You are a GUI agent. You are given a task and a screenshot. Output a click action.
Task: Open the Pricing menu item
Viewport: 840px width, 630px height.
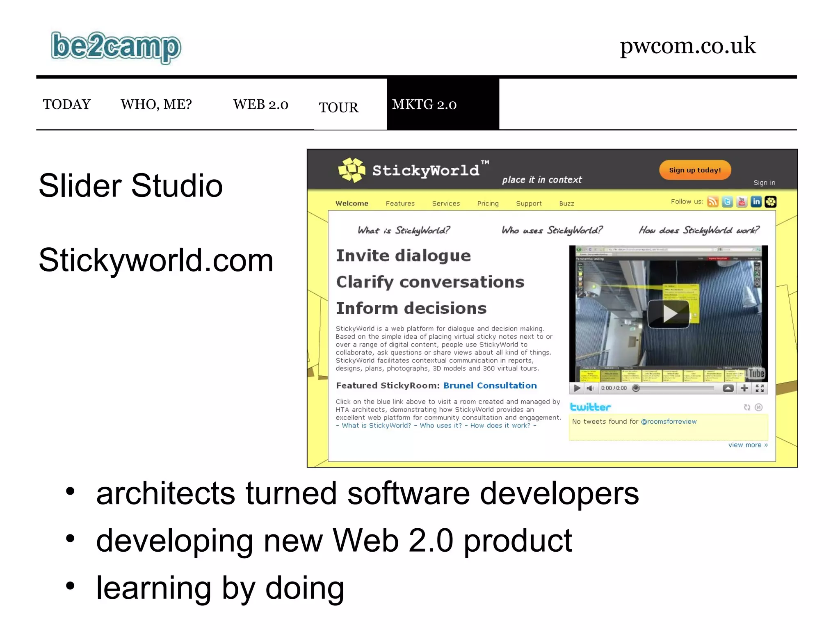tap(488, 203)
